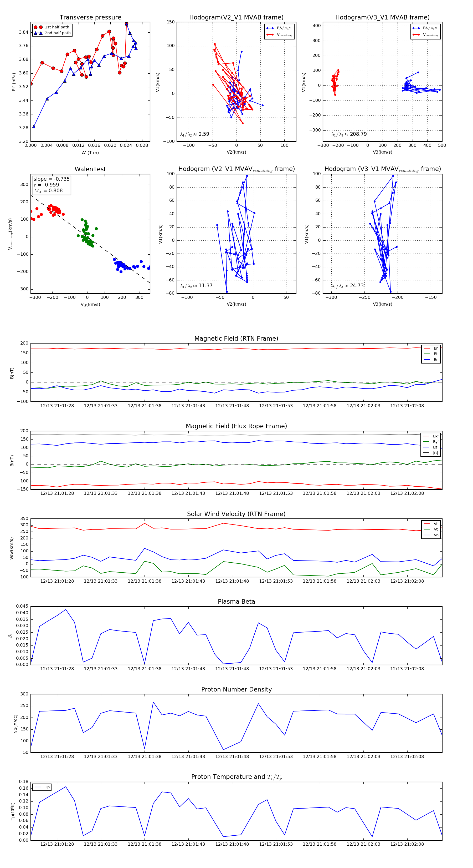
Task: Select the "Vt" legend entry
Action: [x=431, y=529]
